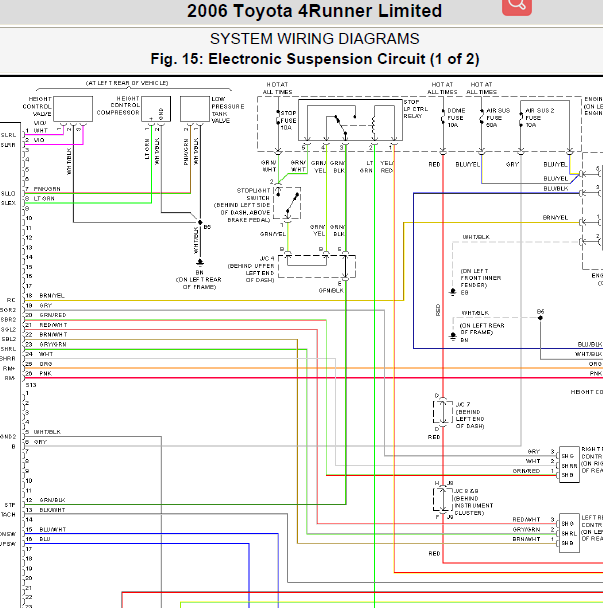Click the 'HEIGHT CONTROL VALVE' component label
Image resolution: width=603 pixels, height=608 pixels.
tap(37, 107)
